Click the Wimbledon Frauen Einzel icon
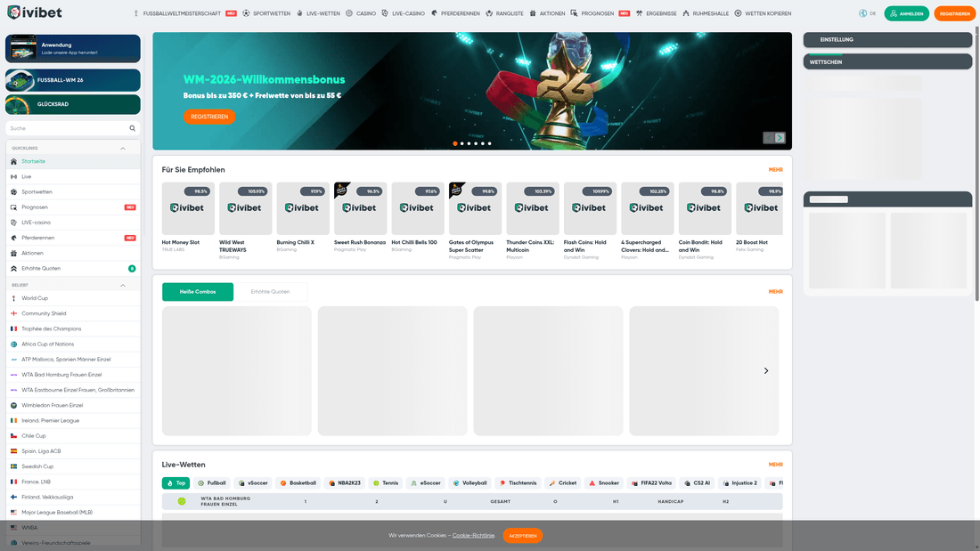The width and height of the screenshot is (980, 551). [13, 405]
